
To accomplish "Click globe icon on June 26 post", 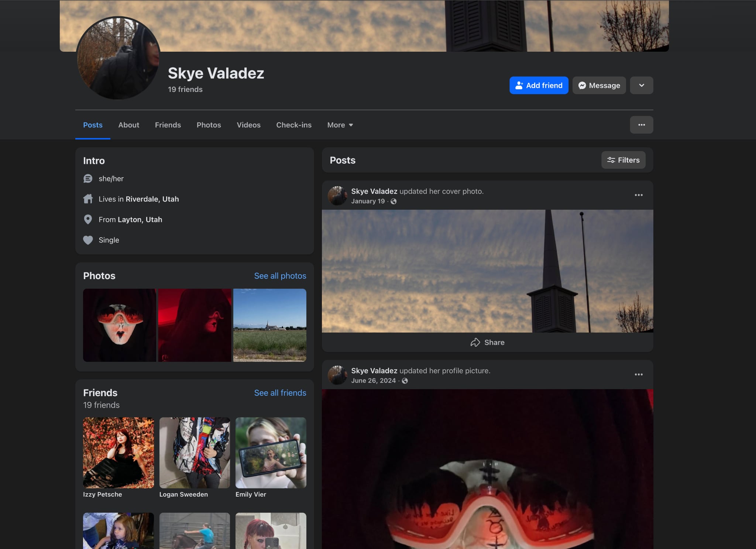I will click(x=405, y=381).
